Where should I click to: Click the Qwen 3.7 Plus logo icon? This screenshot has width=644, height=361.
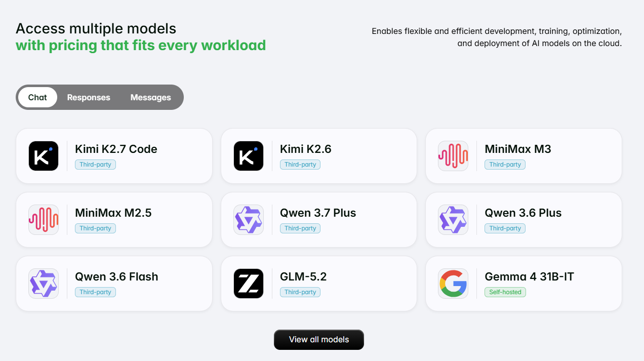(x=249, y=220)
